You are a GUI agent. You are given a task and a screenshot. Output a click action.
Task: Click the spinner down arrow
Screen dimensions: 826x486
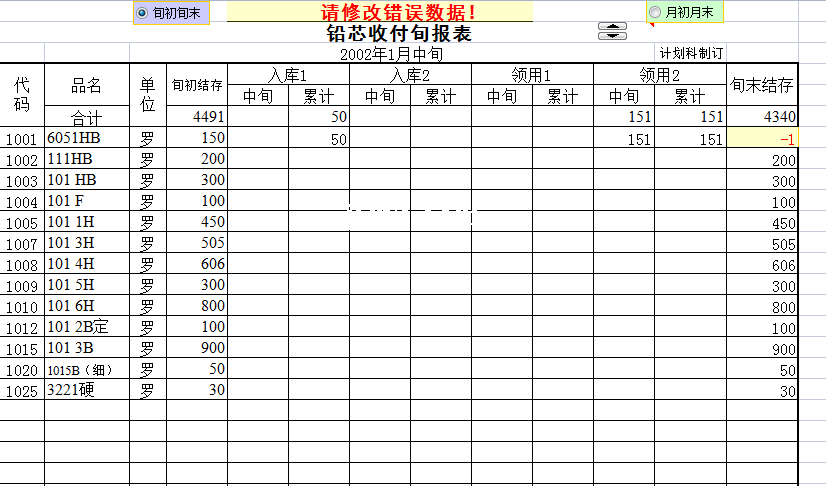pyautogui.click(x=612, y=36)
